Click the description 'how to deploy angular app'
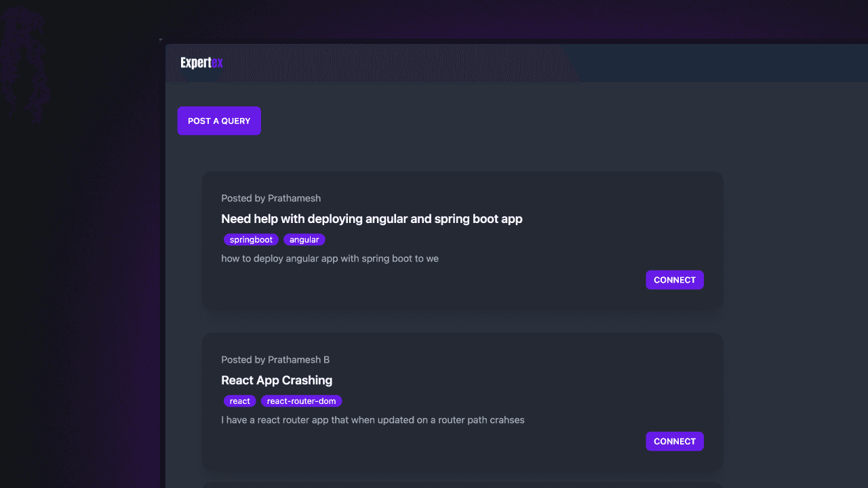Screen dimensions: 868x488 (330, 258)
